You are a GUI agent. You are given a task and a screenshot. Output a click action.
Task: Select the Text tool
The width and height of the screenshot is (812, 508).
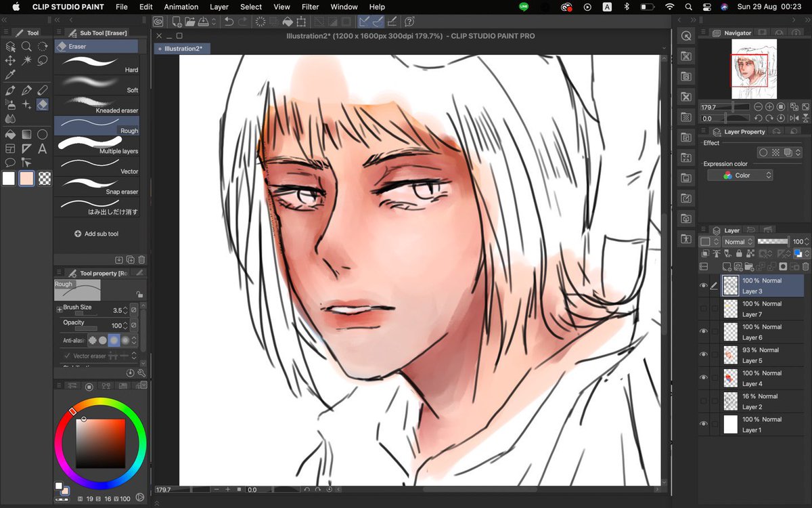(x=43, y=148)
